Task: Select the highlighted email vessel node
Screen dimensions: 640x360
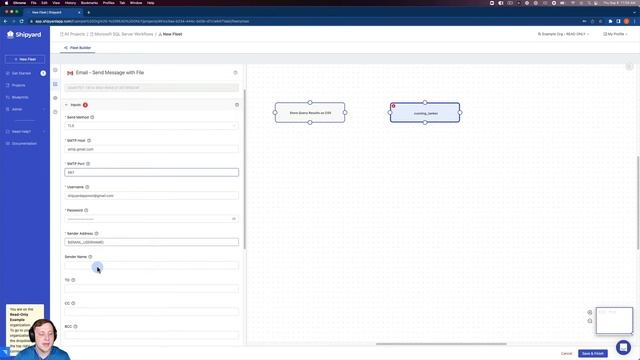Action: pyautogui.click(x=425, y=113)
